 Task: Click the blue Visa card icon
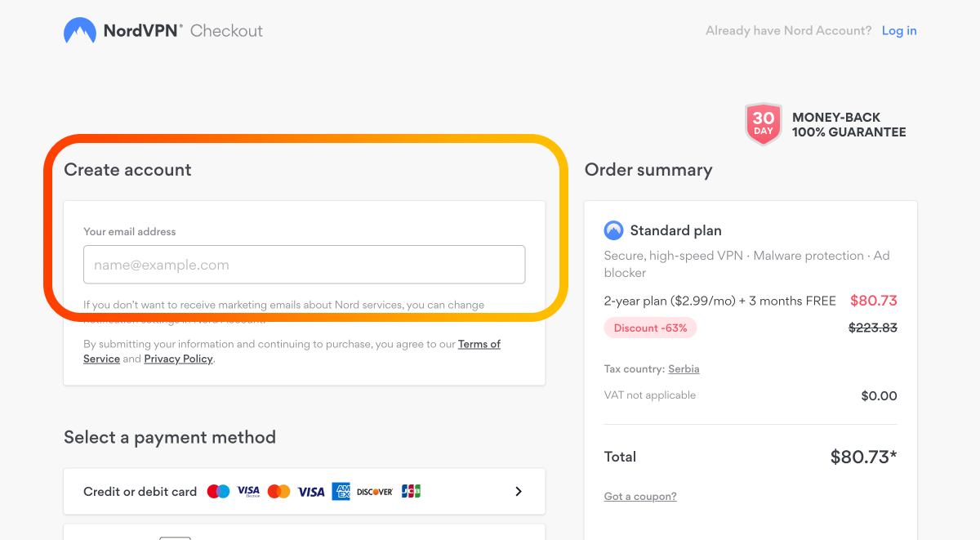[x=310, y=492]
